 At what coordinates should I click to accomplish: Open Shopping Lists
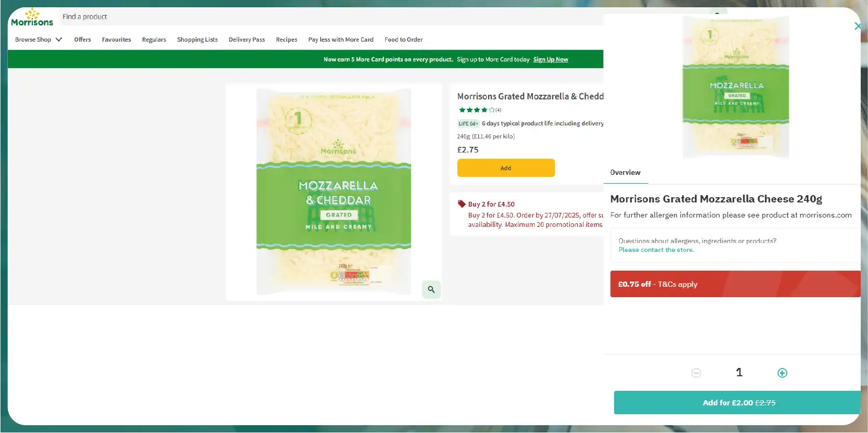click(x=197, y=40)
